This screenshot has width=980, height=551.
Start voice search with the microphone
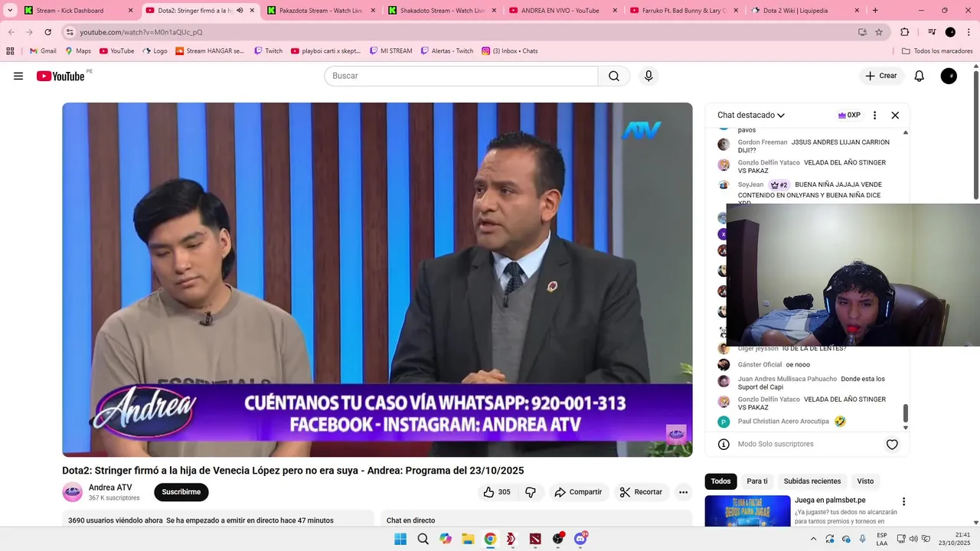tap(648, 76)
